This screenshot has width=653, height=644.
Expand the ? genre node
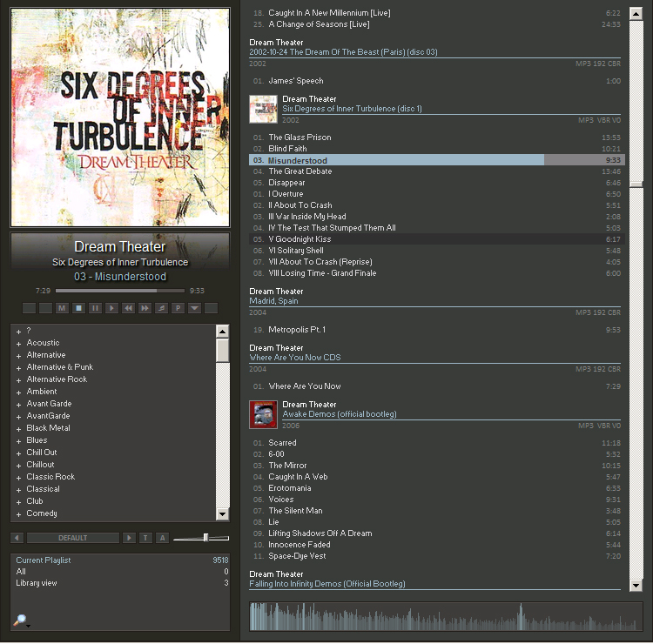click(x=19, y=332)
